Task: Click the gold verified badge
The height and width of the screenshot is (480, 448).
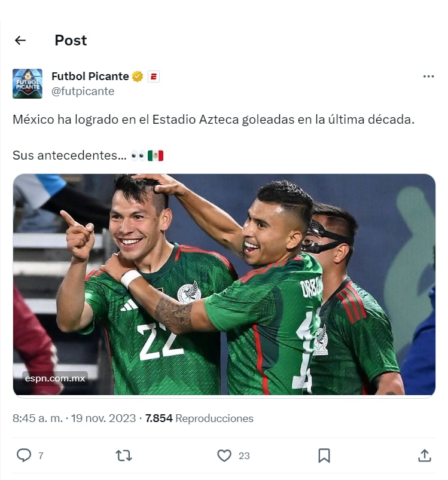Action: click(x=138, y=77)
